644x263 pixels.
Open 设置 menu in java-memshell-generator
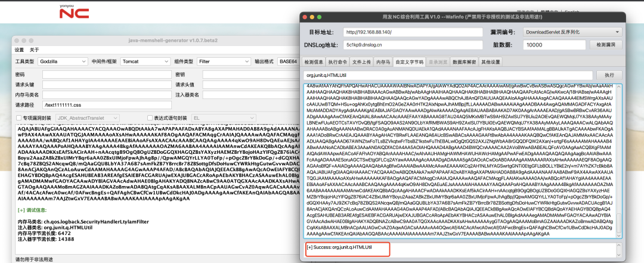click(19, 49)
